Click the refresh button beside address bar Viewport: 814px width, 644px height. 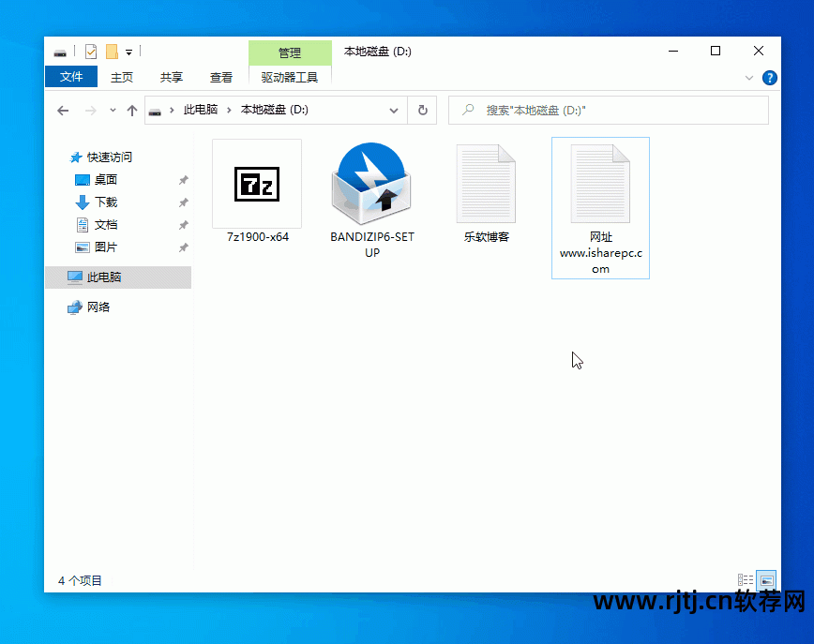point(422,110)
